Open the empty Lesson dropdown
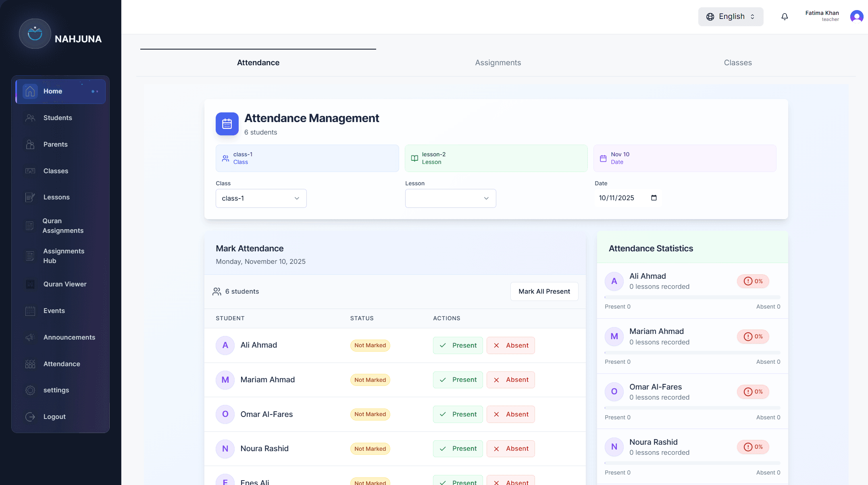 click(450, 199)
